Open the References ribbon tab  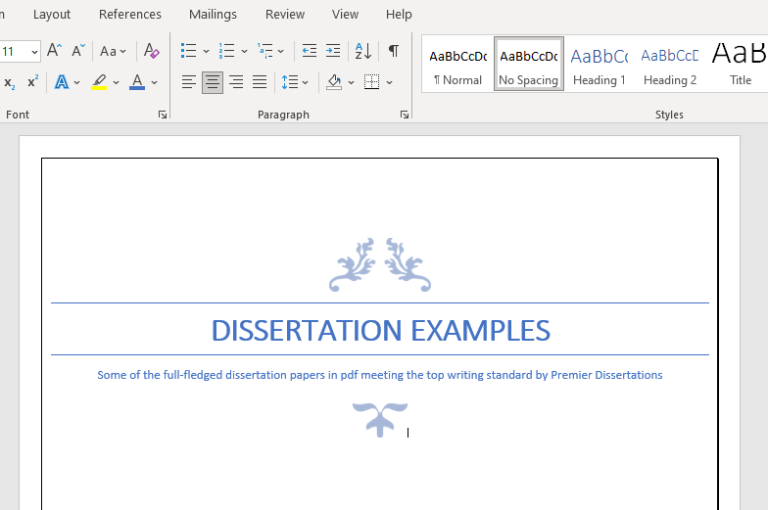(130, 14)
